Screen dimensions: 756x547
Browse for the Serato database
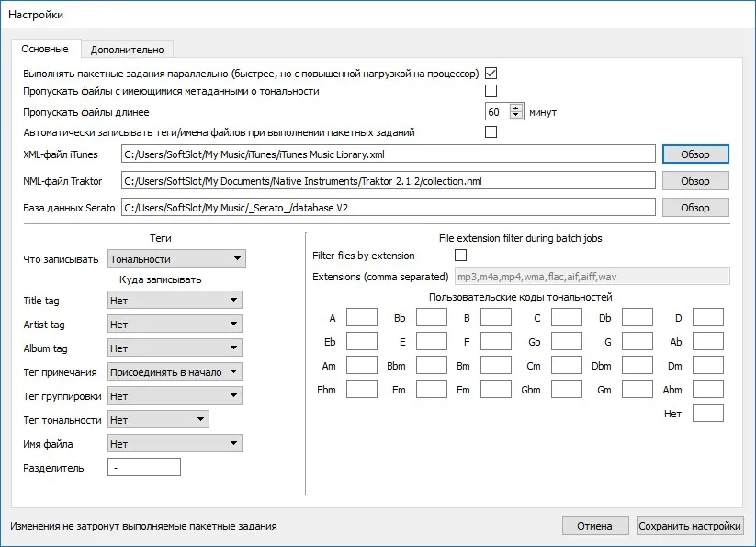pyautogui.click(x=695, y=208)
